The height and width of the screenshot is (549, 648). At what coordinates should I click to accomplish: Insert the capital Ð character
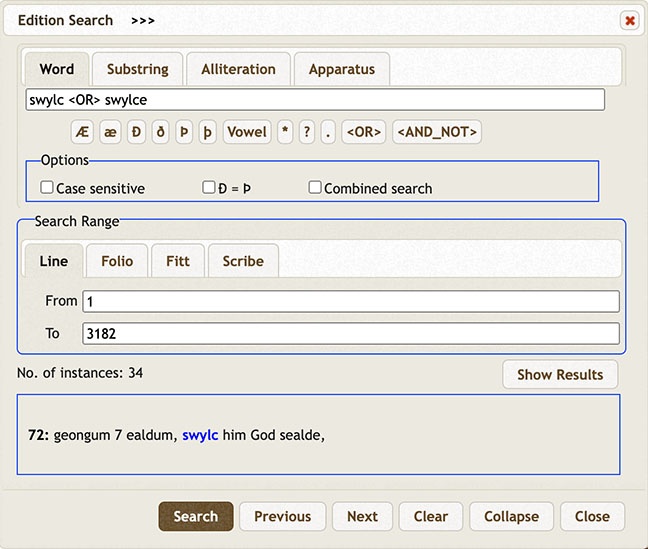point(136,132)
